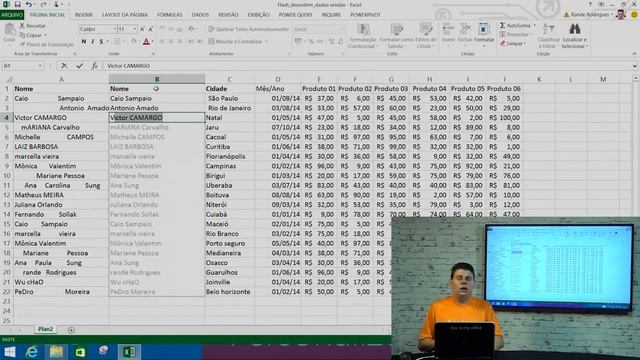
Task: Collapse the ribbon with the arrow
Action: coord(634,53)
